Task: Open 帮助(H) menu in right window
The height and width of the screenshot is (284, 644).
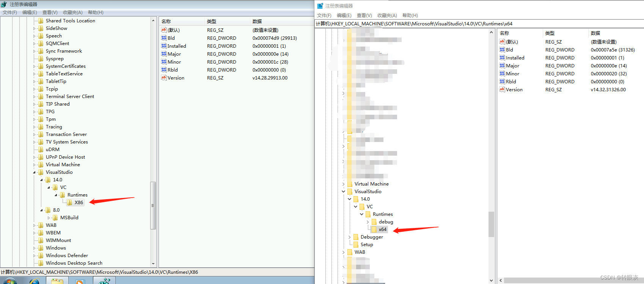Action: pos(410,16)
